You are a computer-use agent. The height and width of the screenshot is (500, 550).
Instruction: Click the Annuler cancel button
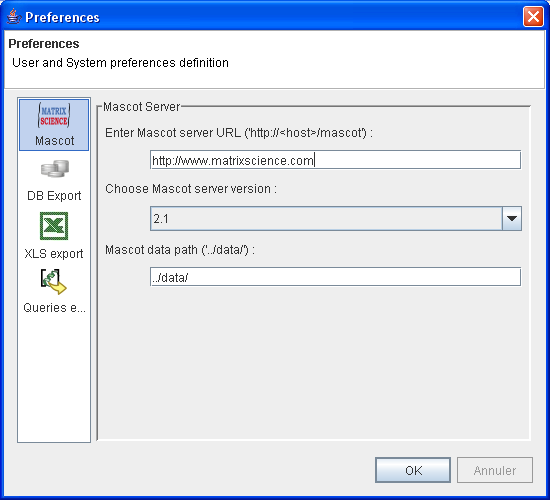pyautogui.click(x=495, y=470)
